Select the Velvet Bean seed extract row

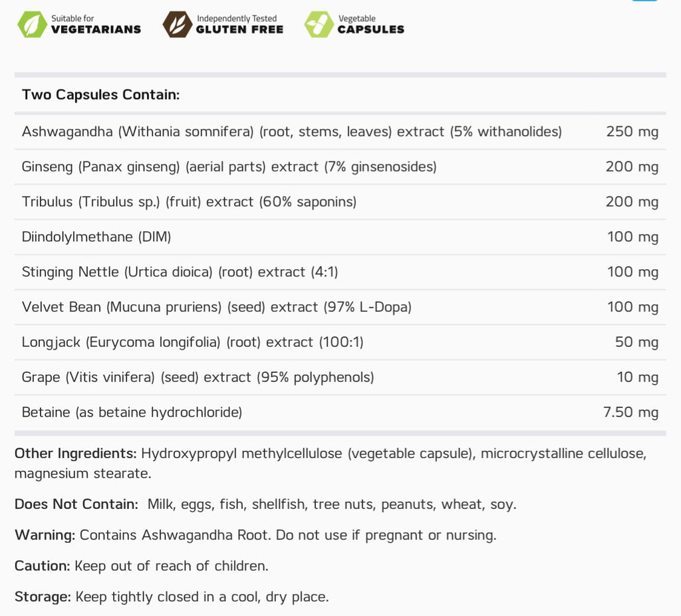click(x=340, y=308)
